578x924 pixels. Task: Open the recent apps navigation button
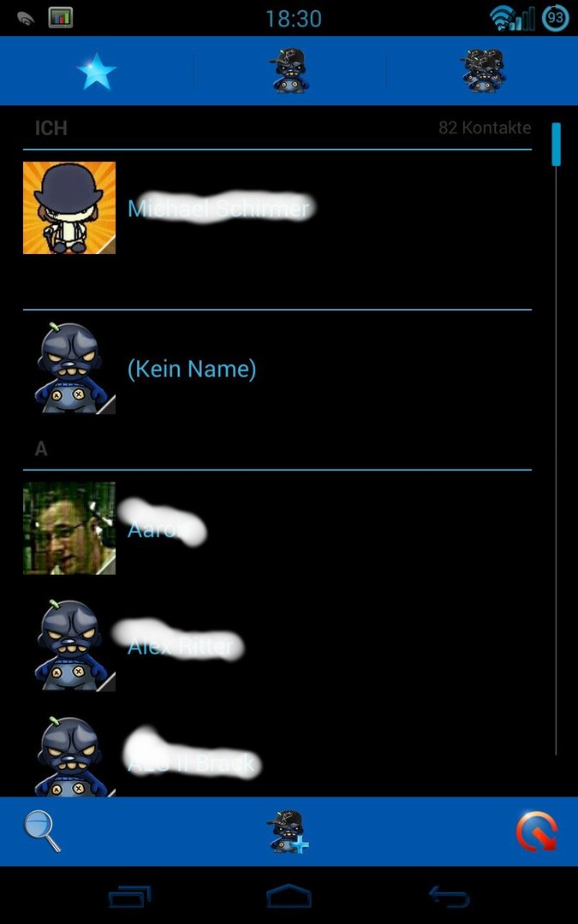tap(129, 897)
